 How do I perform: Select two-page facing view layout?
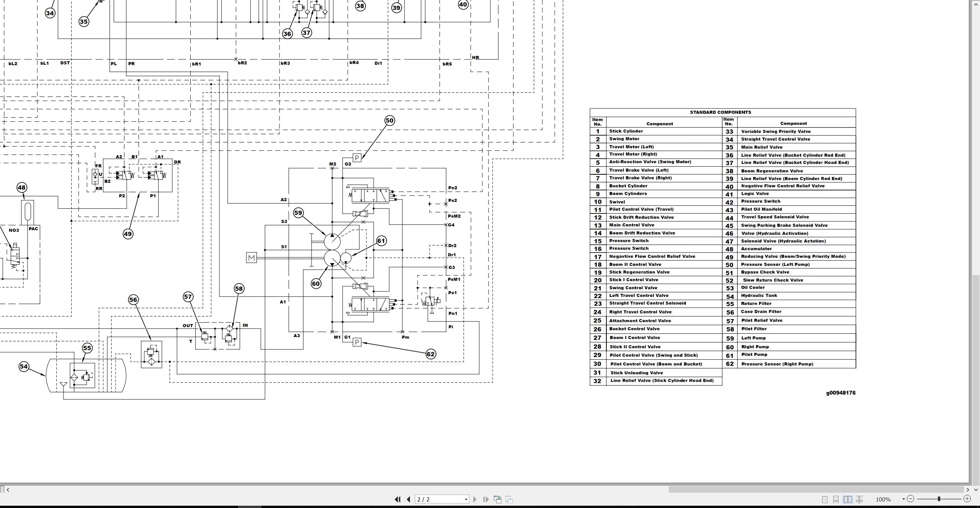pyautogui.click(x=848, y=499)
